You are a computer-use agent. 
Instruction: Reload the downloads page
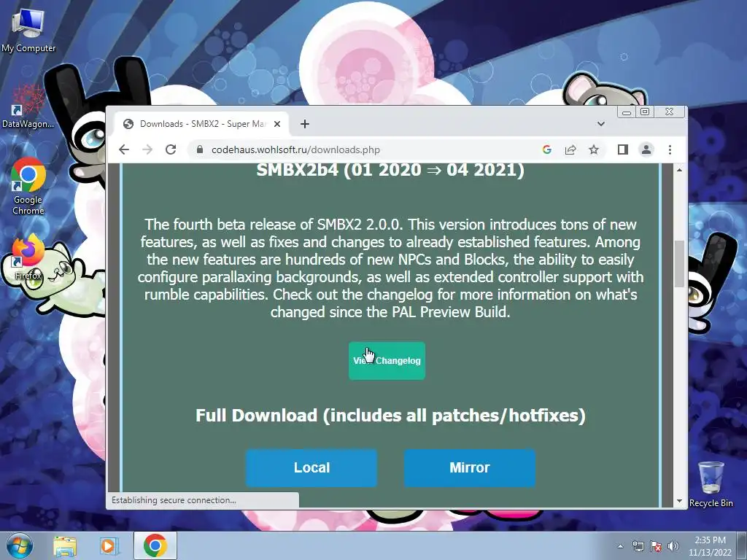171,149
